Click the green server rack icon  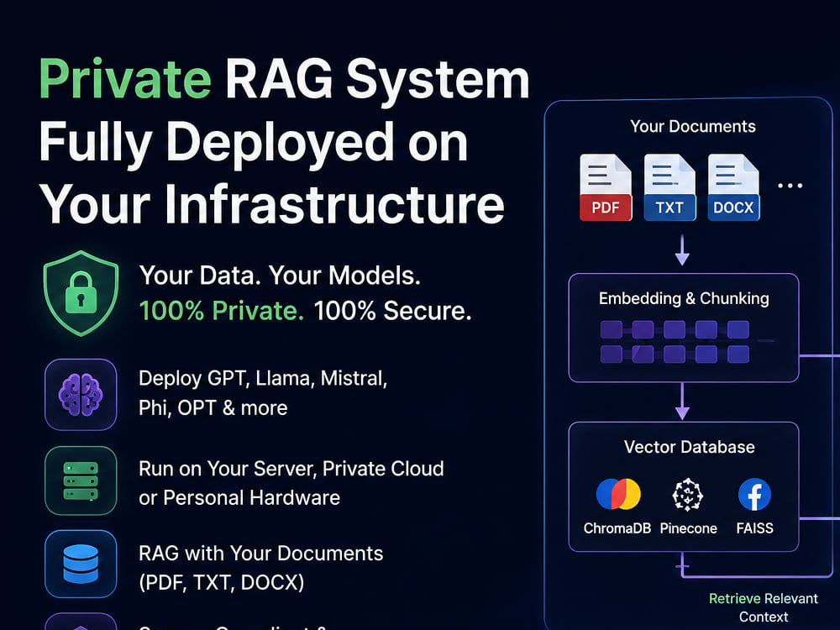(81, 480)
